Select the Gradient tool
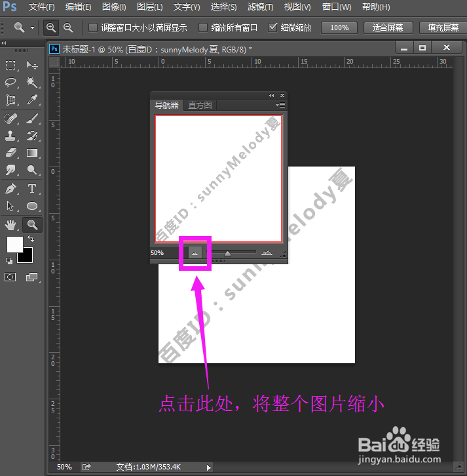 point(32,153)
